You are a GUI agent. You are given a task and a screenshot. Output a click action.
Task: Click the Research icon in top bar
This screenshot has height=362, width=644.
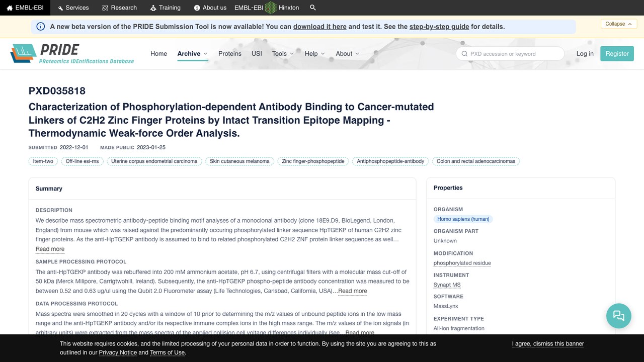click(105, 8)
